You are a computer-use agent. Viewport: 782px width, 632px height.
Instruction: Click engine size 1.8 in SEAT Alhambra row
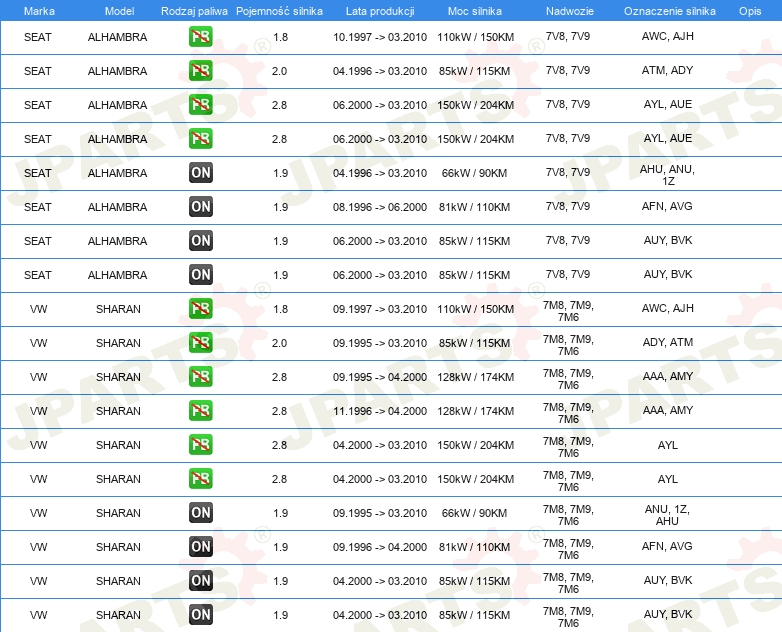[x=280, y=37]
